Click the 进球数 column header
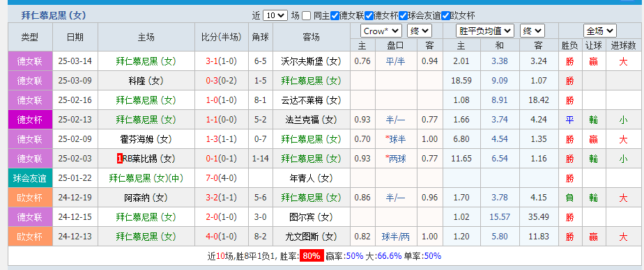Viewport: 644px width, 270px height. point(623,45)
